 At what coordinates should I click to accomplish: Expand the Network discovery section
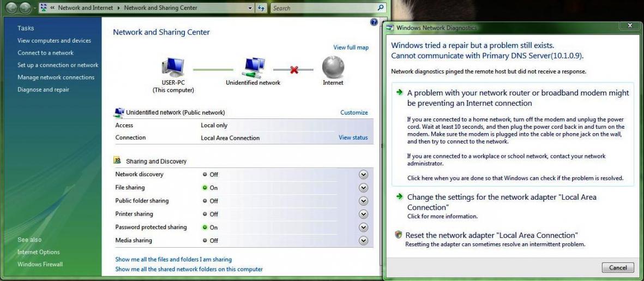pos(363,175)
